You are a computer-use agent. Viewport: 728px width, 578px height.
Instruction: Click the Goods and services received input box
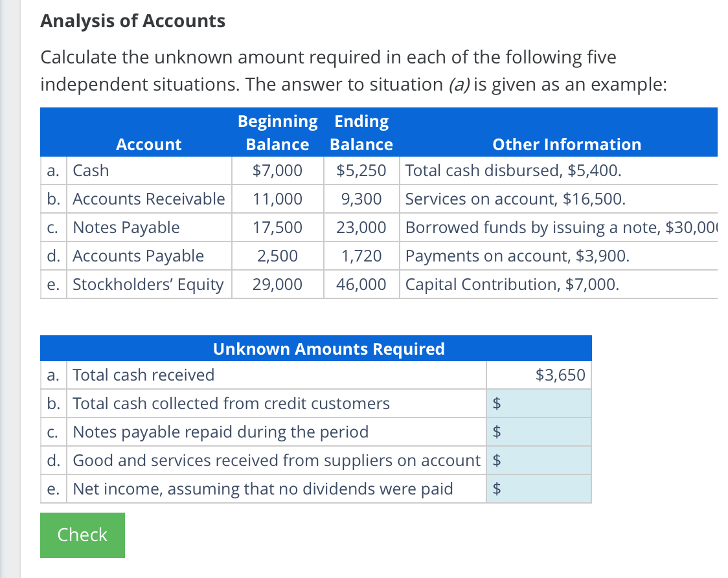[x=539, y=460]
